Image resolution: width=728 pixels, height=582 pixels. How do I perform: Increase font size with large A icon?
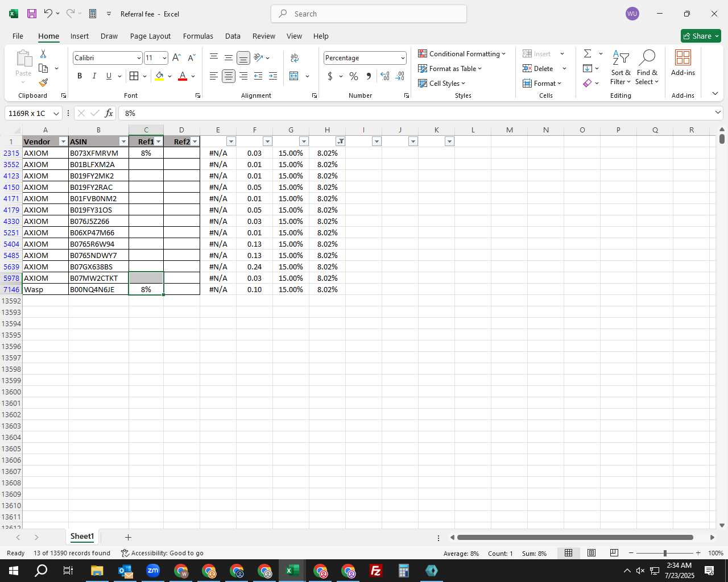[x=176, y=57]
